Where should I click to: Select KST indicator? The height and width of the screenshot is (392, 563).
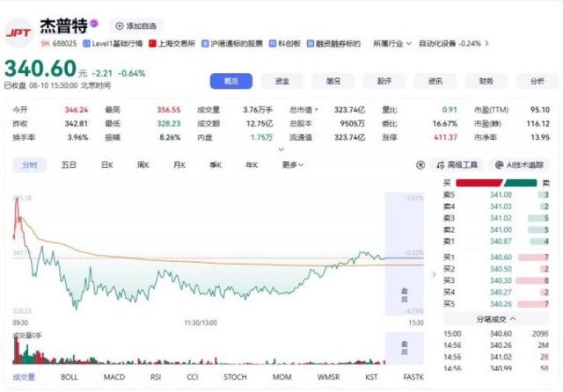tap(371, 377)
